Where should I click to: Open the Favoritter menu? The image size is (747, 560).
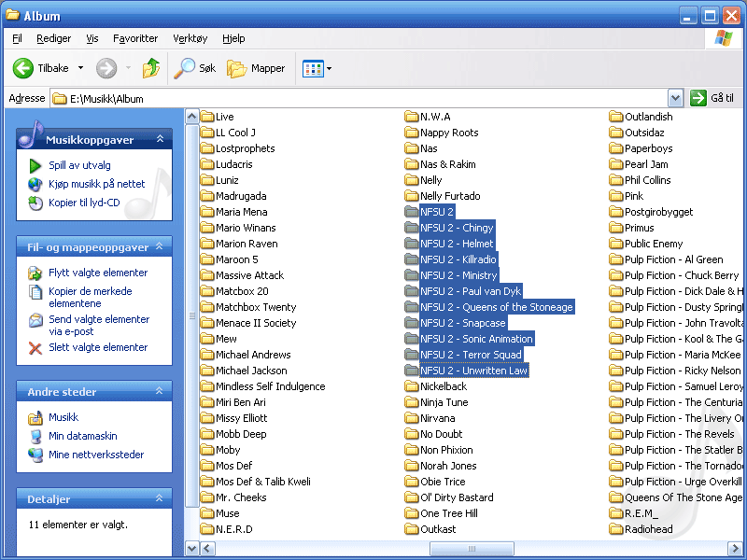point(135,38)
